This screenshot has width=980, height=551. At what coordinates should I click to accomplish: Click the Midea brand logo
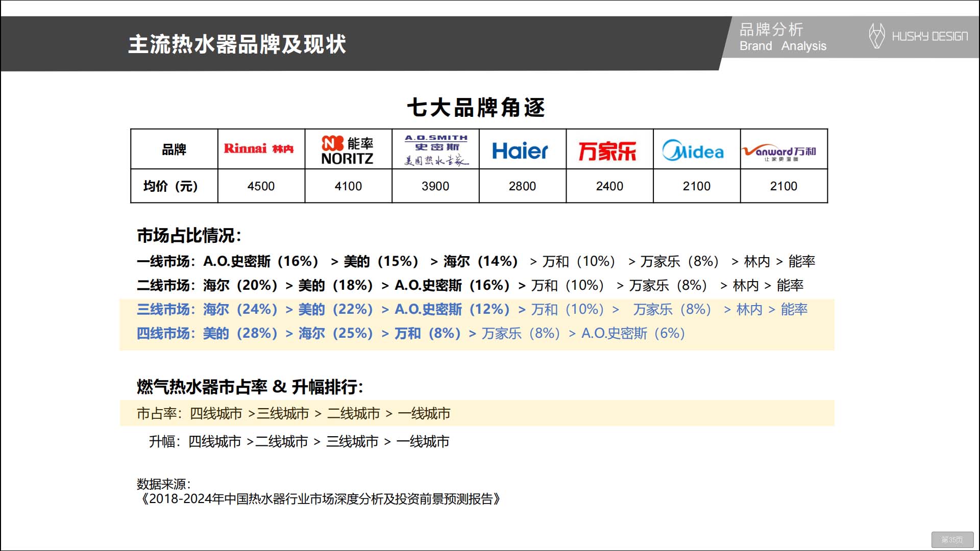[x=693, y=150]
